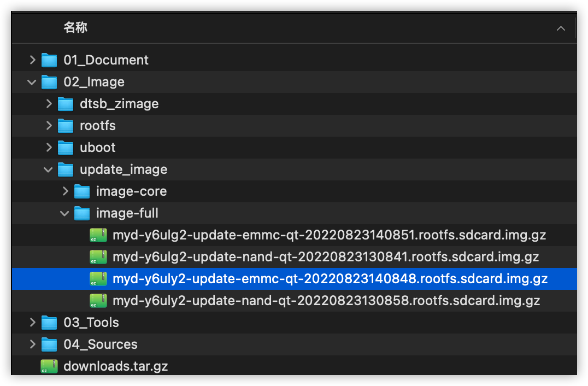Expand the 04_Sources folder

point(33,344)
